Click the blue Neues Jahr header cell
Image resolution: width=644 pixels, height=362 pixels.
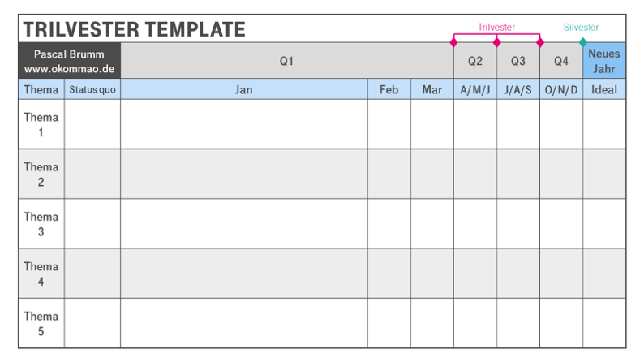tap(604, 61)
